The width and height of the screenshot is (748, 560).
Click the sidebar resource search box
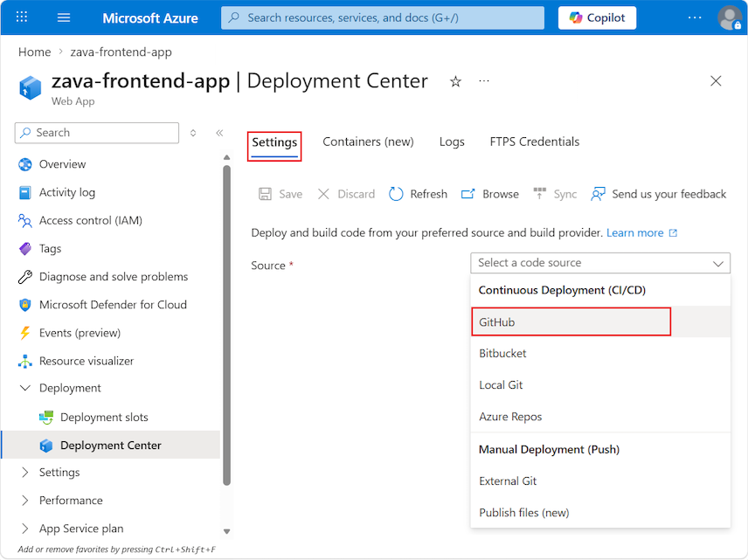(96, 132)
